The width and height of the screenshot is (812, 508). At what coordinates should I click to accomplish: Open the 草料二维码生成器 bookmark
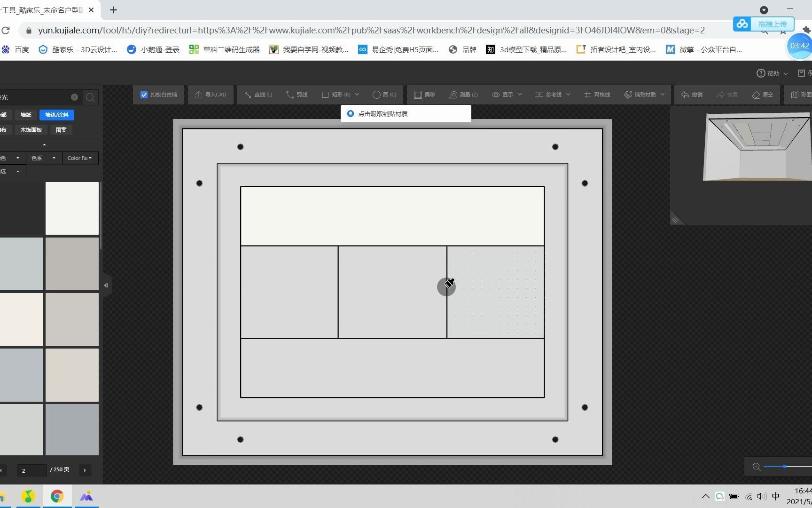tap(225, 49)
